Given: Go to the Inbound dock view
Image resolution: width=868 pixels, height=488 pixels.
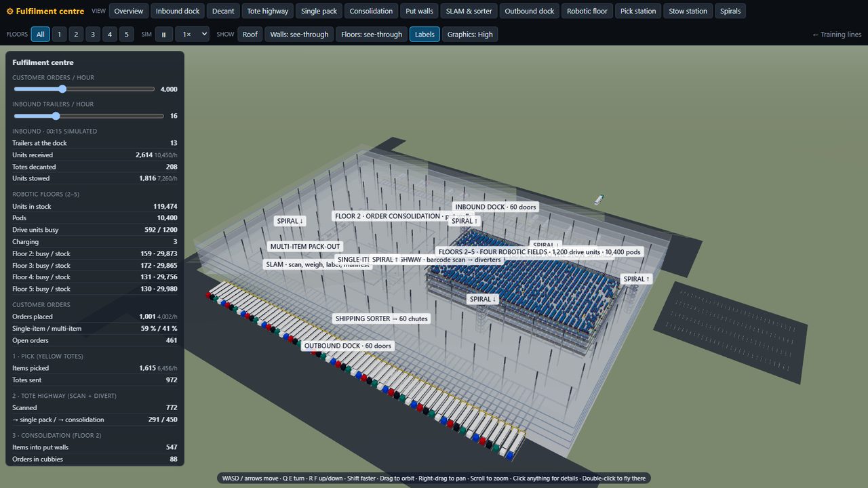Looking at the screenshot, I should coord(178,11).
